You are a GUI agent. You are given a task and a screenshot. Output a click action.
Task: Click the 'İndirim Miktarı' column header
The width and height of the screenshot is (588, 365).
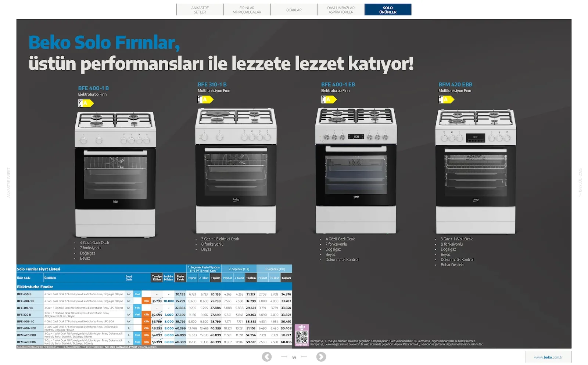pos(169,278)
